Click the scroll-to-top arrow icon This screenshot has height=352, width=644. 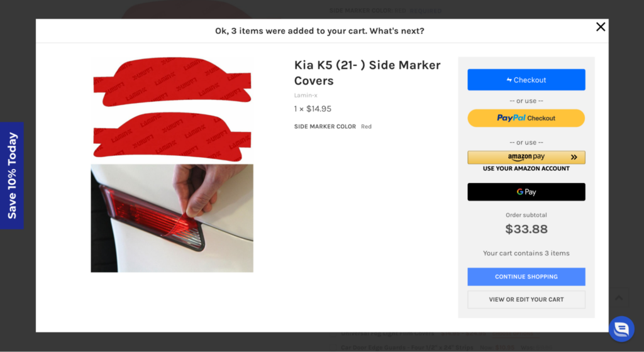pyautogui.click(x=619, y=298)
